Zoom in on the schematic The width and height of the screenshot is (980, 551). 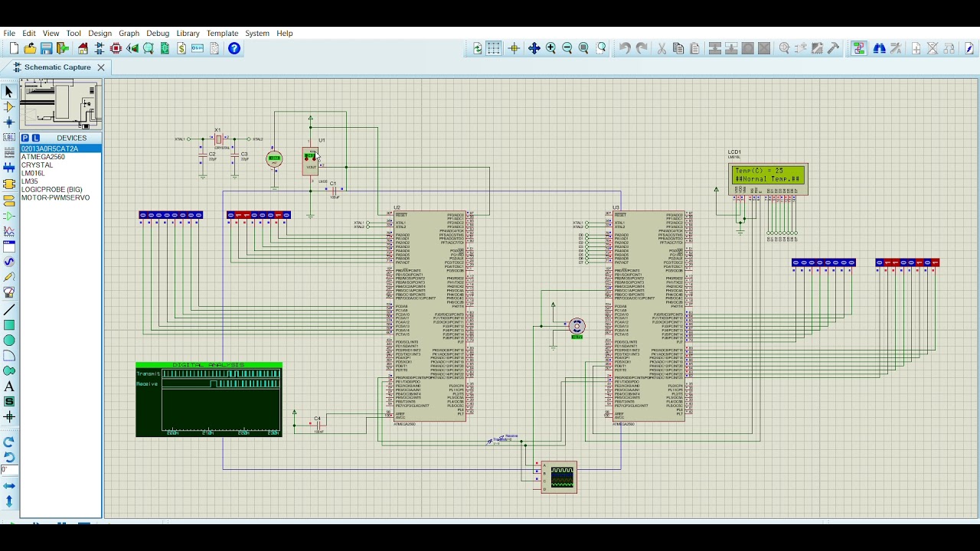(x=550, y=48)
